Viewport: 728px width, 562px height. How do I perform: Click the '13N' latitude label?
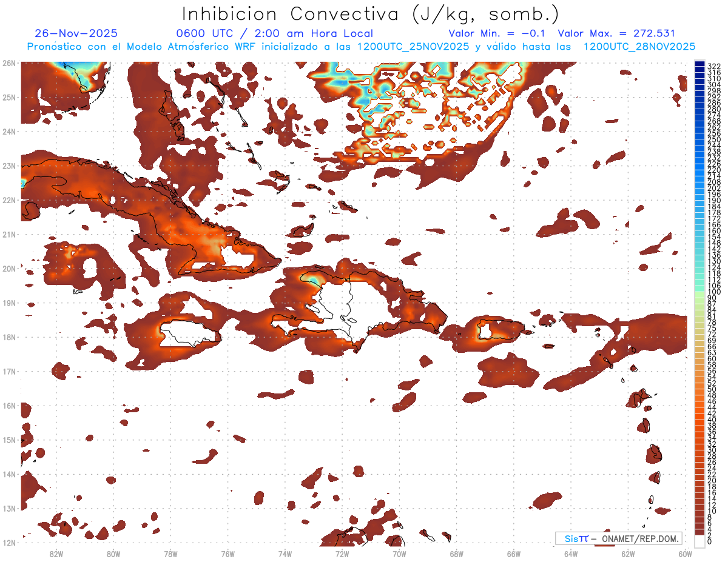tap(9, 508)
